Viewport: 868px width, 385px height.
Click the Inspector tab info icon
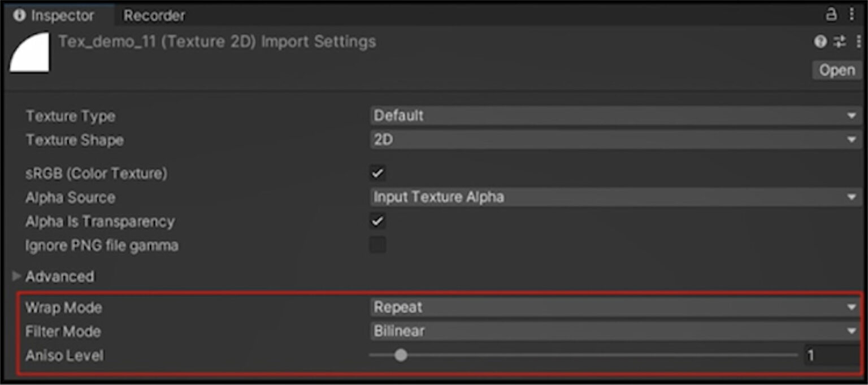coord(21,15)
